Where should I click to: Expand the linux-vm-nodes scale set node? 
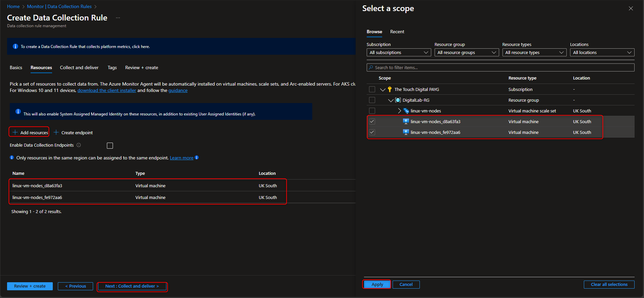399,111
